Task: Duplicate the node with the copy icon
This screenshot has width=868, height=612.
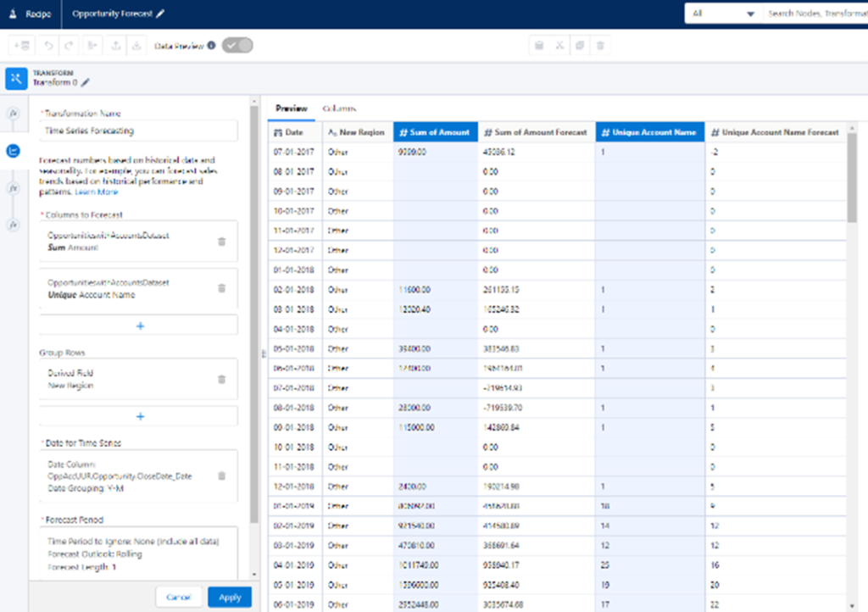Action: click(580, 45)
